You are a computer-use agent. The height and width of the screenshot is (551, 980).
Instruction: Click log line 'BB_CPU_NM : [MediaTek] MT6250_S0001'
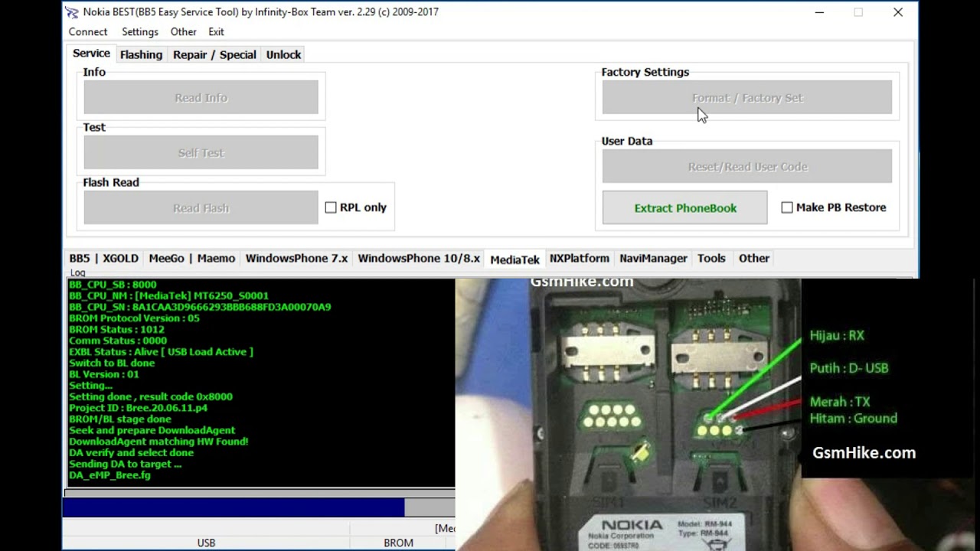point(168,295)
